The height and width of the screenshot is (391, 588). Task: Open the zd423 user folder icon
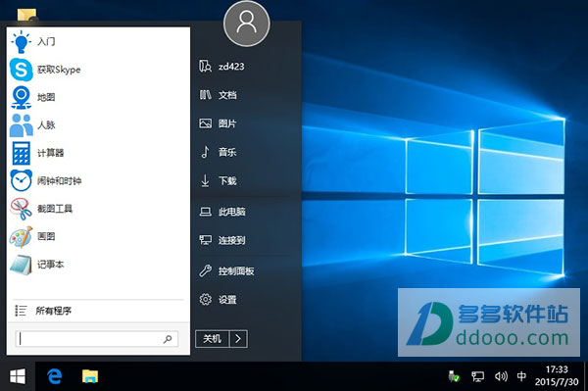pos(205,67)
